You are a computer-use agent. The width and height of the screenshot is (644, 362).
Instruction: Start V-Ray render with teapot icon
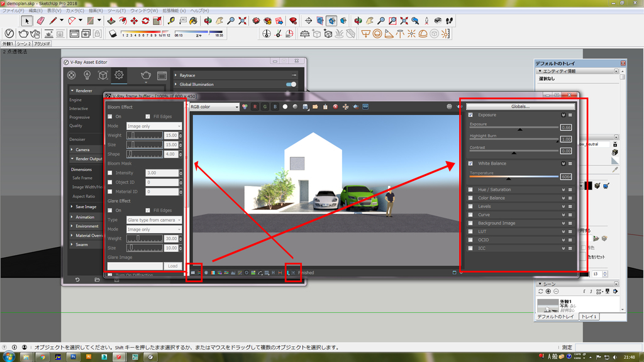click(x=24, y=34)
